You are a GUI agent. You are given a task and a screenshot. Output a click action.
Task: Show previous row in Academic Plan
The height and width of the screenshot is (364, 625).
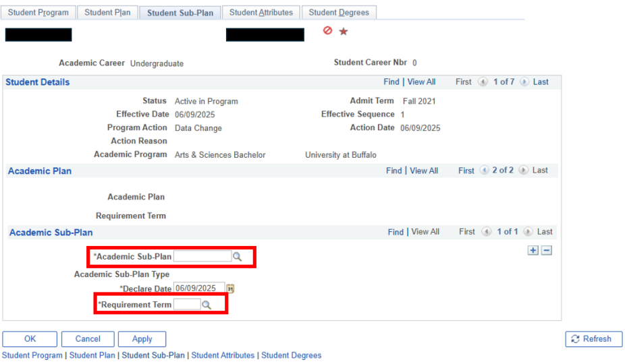pyautogui.click(x=484, y=171)
